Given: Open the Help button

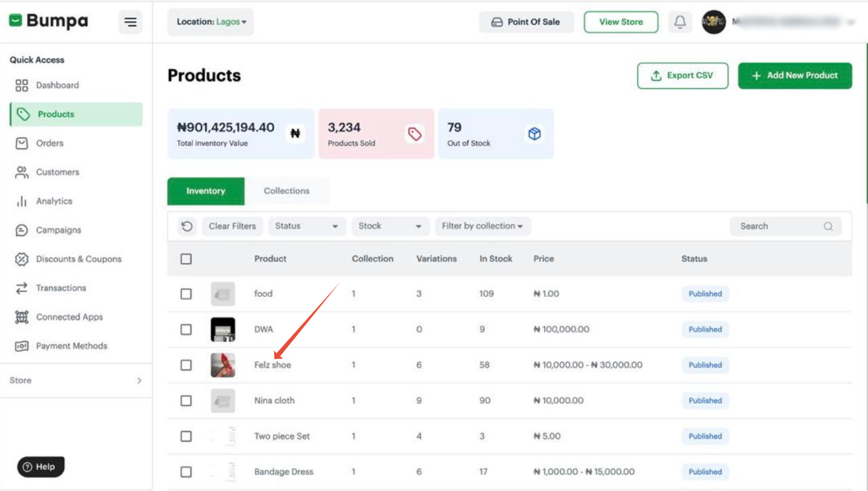Looking at the screenshot, I should pyautogui.click(x=41, y=467).
